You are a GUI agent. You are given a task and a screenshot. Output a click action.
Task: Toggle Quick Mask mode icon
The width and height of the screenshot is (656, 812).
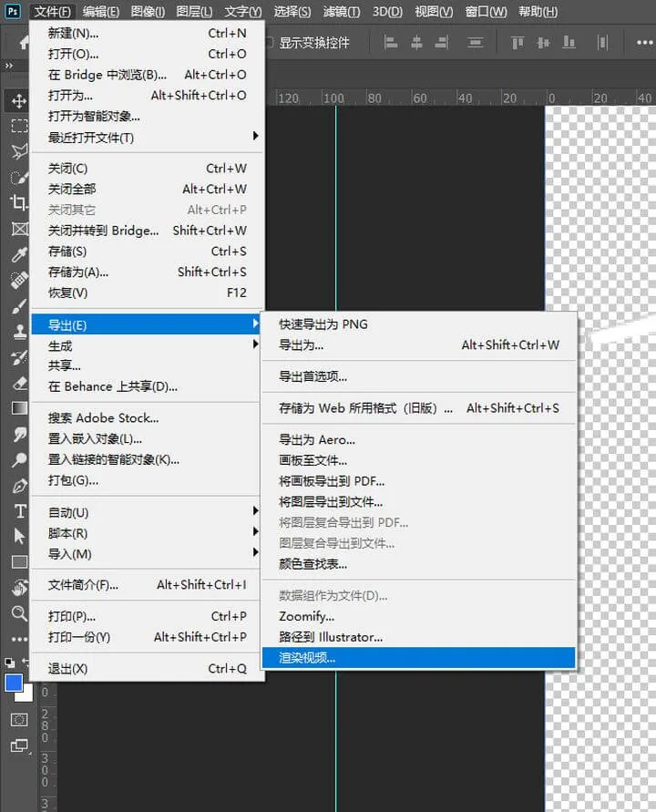tap(18, 719)
